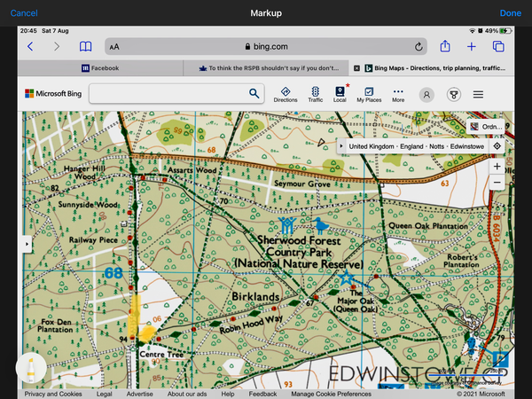The image size is (532, 399).
Task: Click the Seymour Grove map label
Action: [302, 184]
